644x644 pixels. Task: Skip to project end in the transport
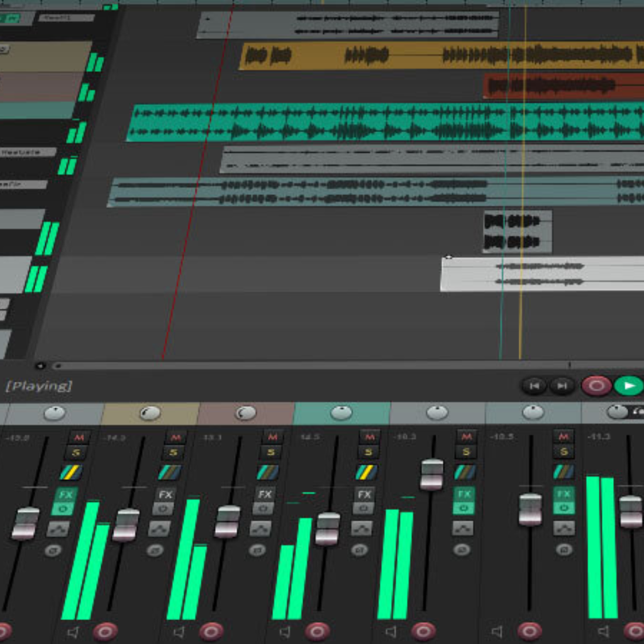click(562, 386)
